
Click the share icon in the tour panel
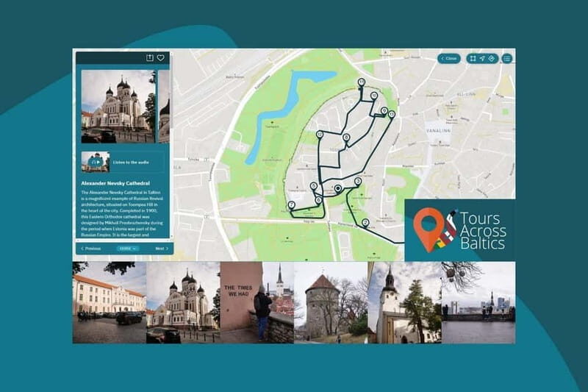click(x=150, y=58)
